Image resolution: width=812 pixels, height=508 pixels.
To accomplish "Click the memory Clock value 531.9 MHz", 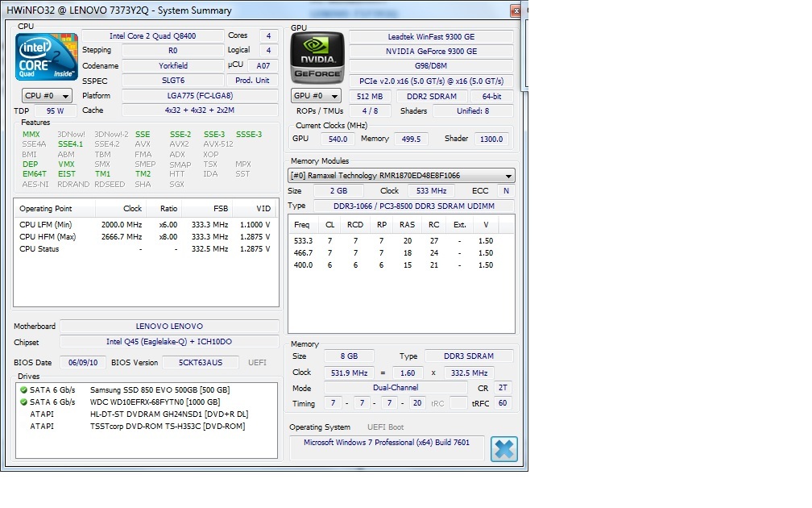I will click(x=349, y=373).
